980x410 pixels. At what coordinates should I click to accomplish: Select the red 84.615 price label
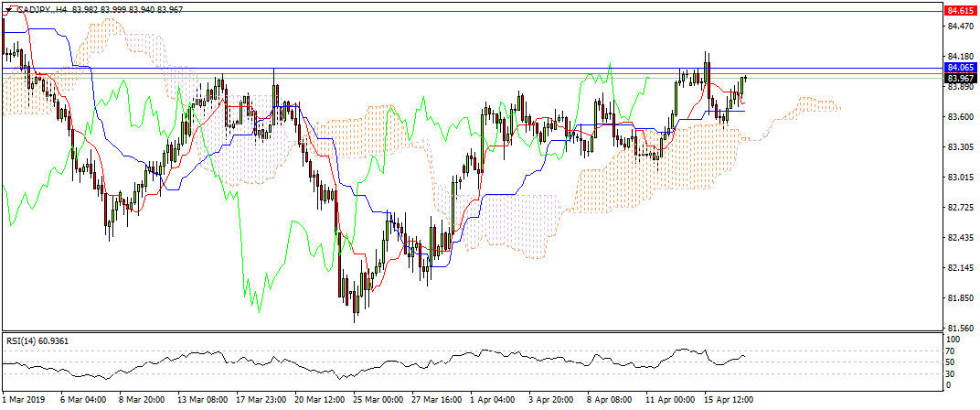(x=960, y=11)
